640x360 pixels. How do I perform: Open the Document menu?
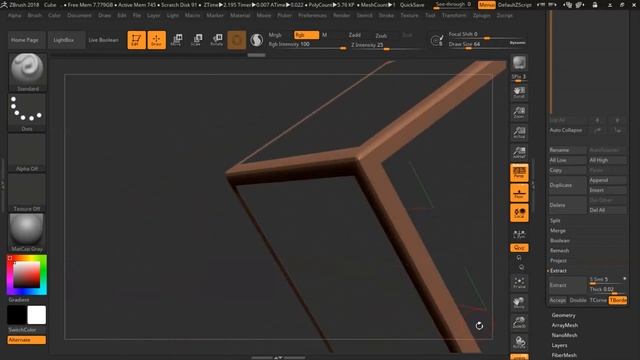(x=80, y=15)
